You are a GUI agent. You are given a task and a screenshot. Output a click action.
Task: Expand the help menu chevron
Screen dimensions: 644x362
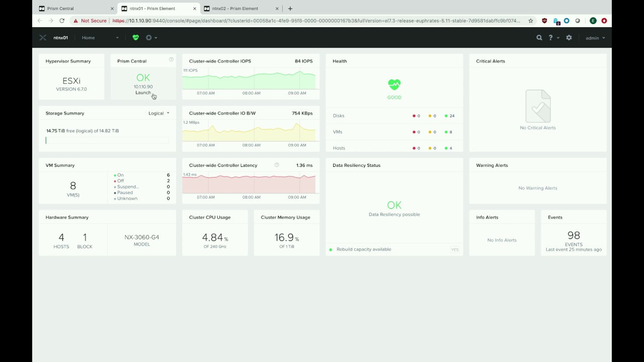click(558, 38)
